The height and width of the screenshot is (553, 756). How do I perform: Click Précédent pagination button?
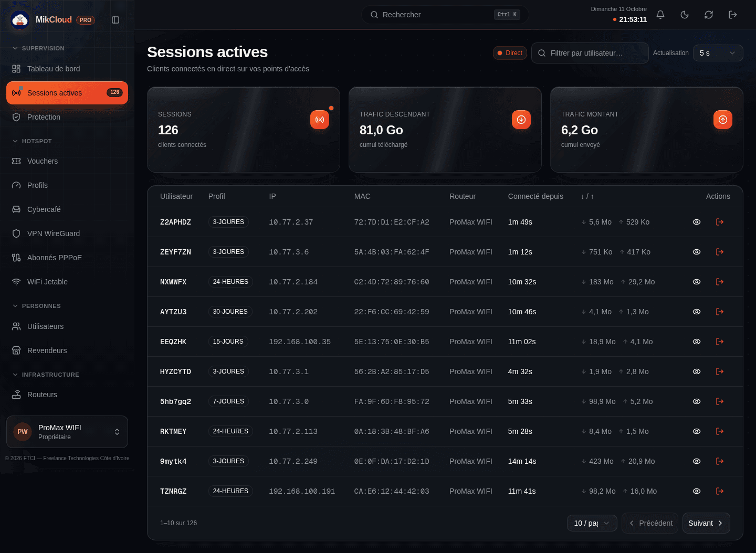pos(650,523)
